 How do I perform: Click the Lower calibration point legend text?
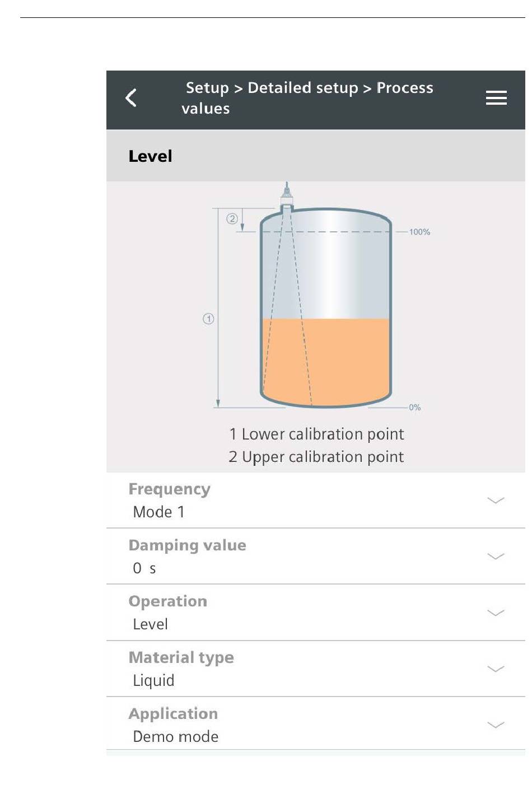(x=323, y=434)
